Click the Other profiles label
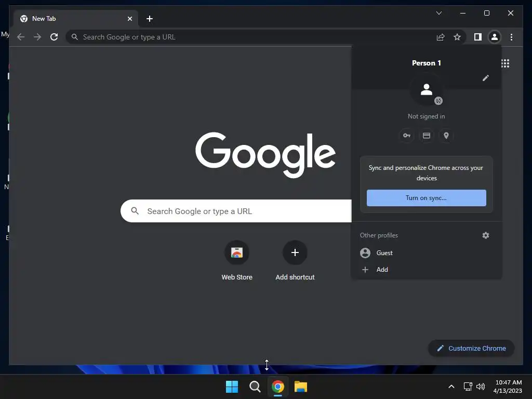This screenshot has height=399, width=532. point(379,235)
